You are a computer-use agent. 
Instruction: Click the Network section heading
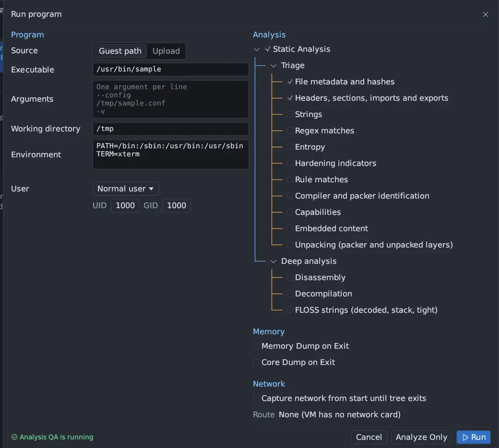(269, 384)
